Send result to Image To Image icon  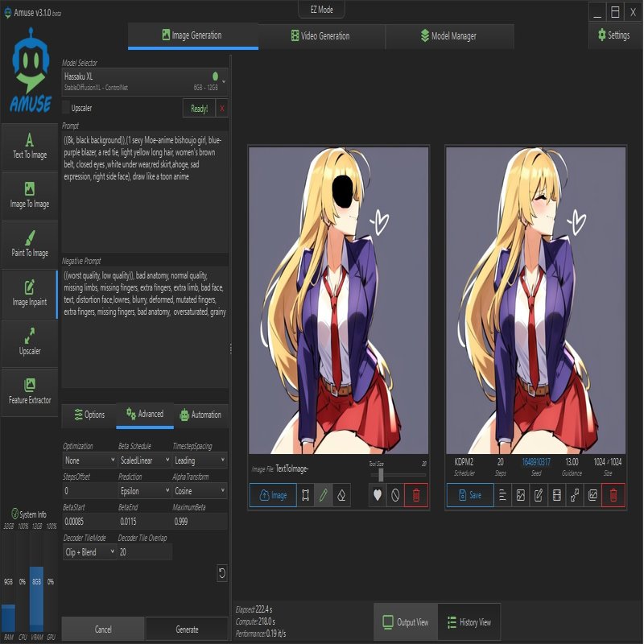tap(521, 495)
